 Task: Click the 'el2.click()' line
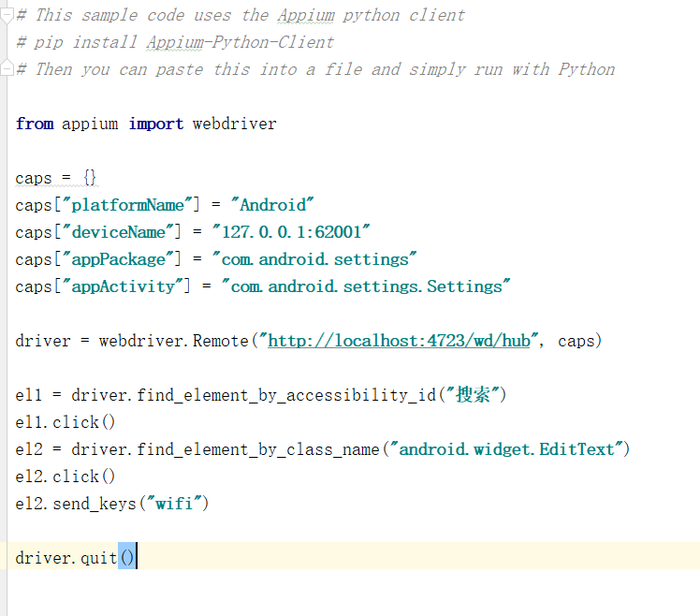[66, 477]
